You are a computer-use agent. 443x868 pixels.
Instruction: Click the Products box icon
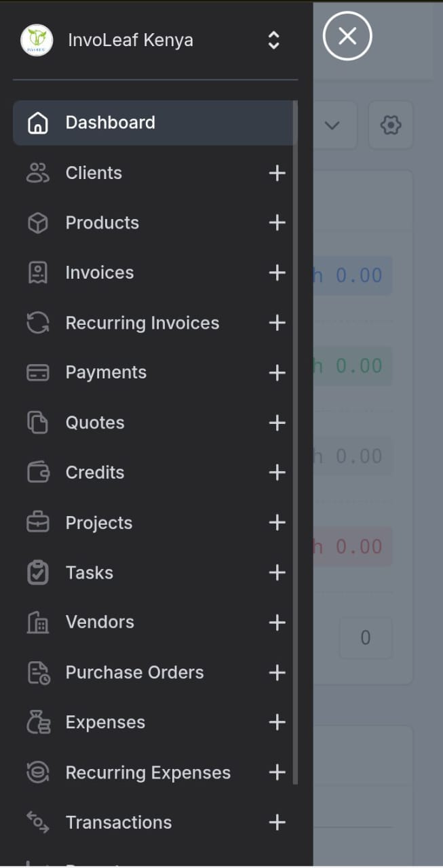(x=38, y=223)
